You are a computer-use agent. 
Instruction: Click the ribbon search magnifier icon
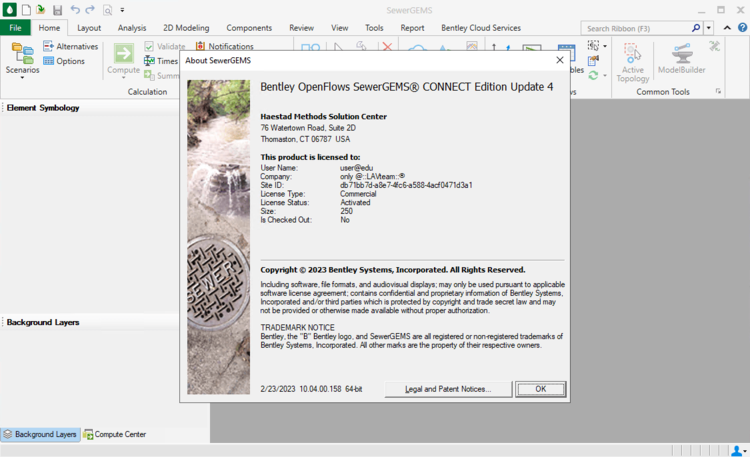696,28
